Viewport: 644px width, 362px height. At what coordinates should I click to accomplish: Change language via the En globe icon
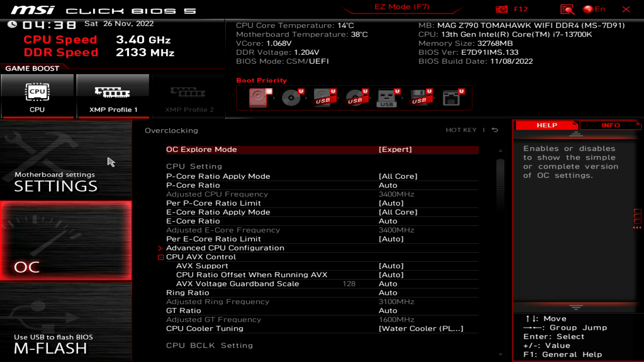tap(594, 9)
